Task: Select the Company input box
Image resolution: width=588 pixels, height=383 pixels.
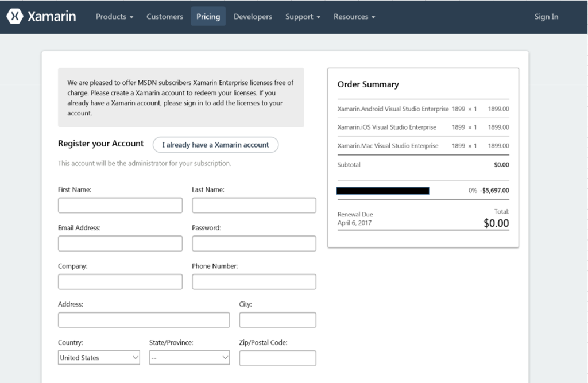Action: (120, 282)
